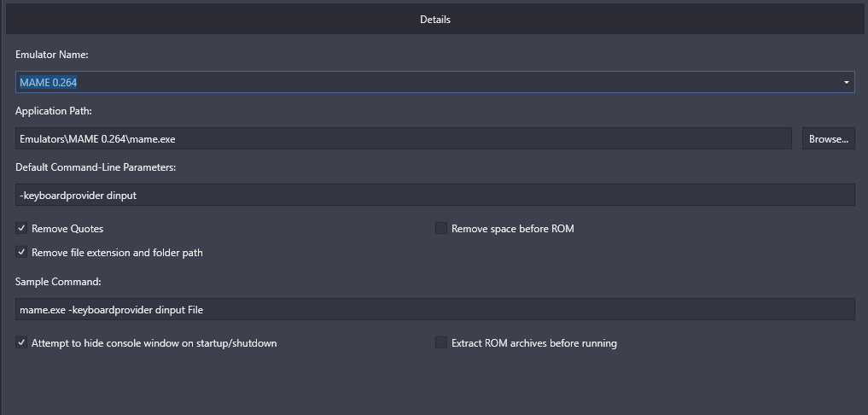This screenshot has height=415, width=868.
Task: Click the Remove file extension label text
Action: coord(118,253)
